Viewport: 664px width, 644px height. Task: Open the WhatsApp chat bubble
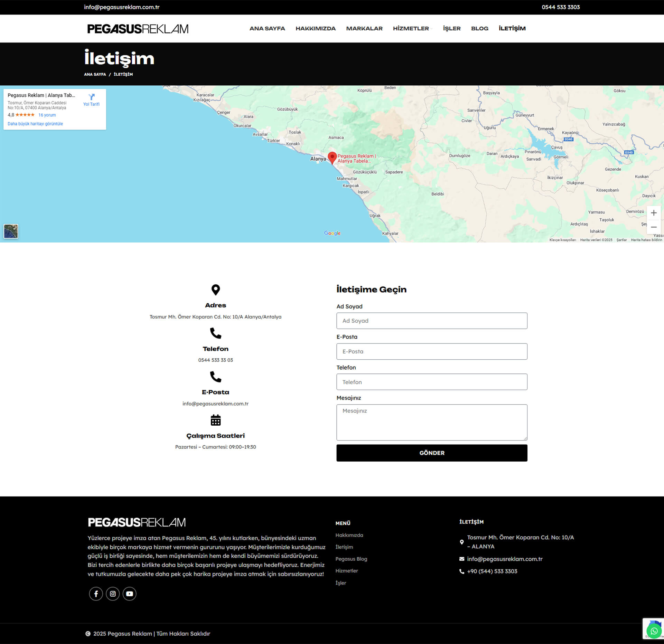[x=654, y=631]
